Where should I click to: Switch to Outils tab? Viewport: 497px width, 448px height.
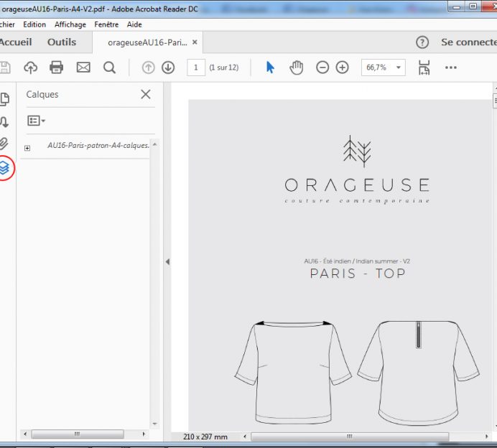coord(62,42)
